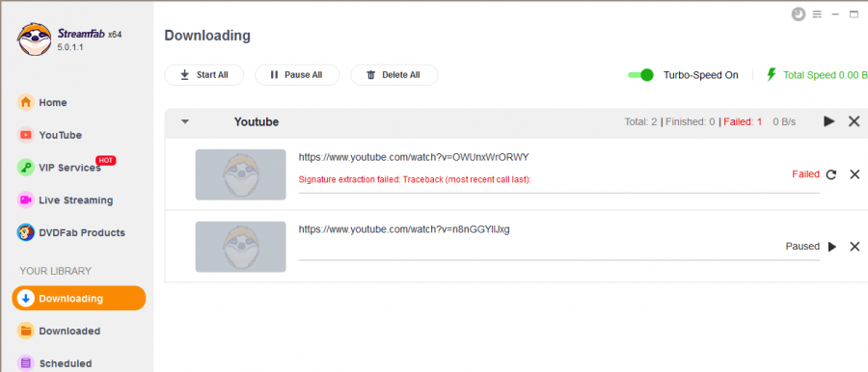868x372 pixels.
Task: Toggle Turbo-Speed switch off
Action: pyautogui.click(x=640, y=75)
